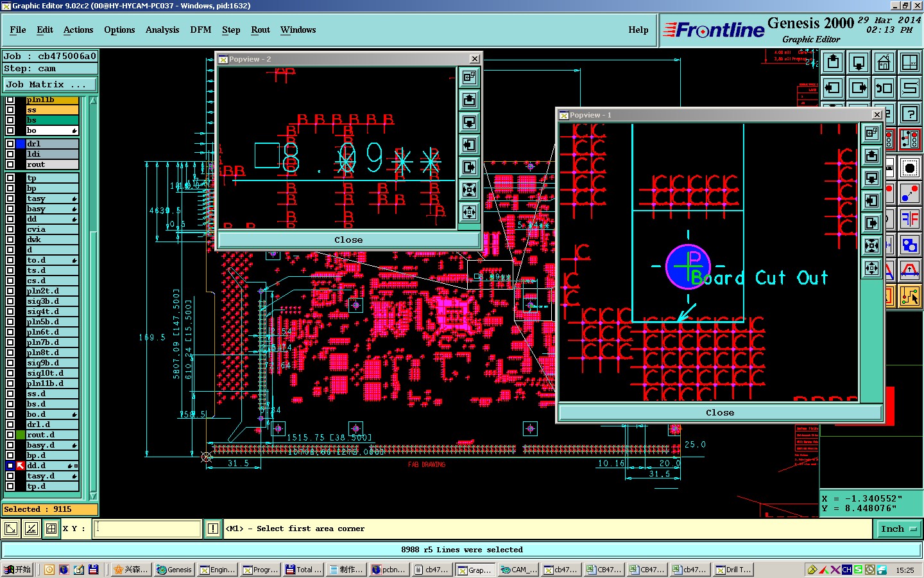Select the pln11b.d layer row
This screenshot has width=924, height=578.
(x=53, y=383)
